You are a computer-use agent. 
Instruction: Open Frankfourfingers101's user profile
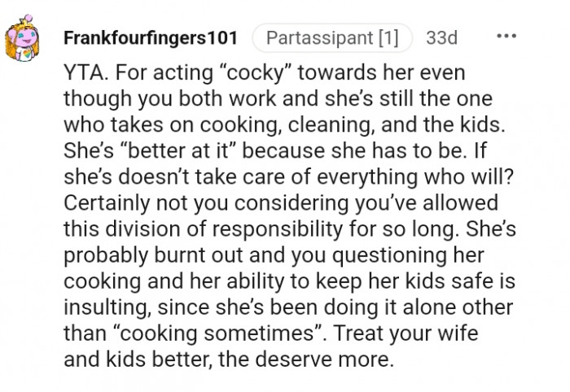[x=151, y=37]
